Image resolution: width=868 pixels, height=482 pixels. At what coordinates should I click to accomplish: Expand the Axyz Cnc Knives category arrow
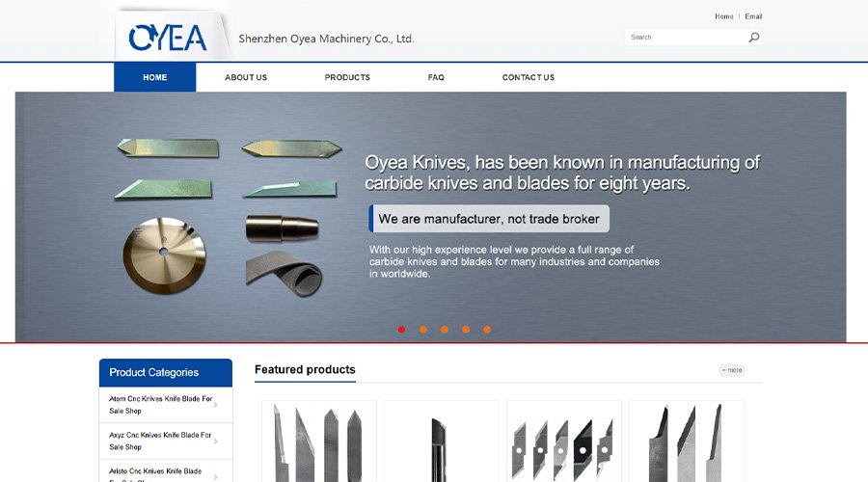(x=216, y=442)
